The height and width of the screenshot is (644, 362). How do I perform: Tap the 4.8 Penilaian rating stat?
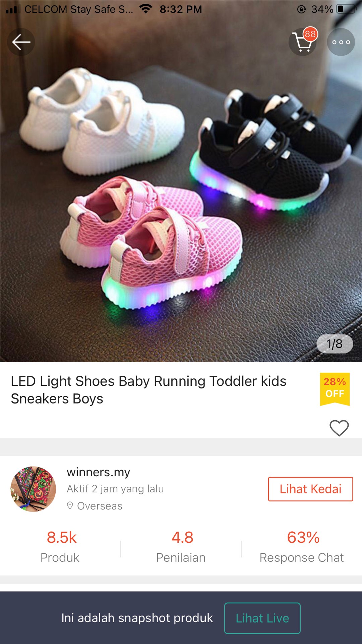pos(181,547)
